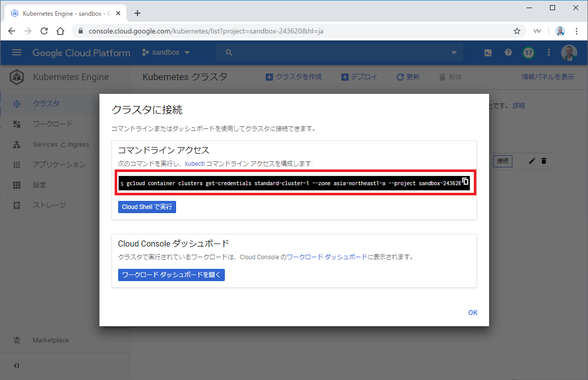This screenshot has height=380, width=588.
Task: Open the header more options menu
Action: (x=548, y=53)
